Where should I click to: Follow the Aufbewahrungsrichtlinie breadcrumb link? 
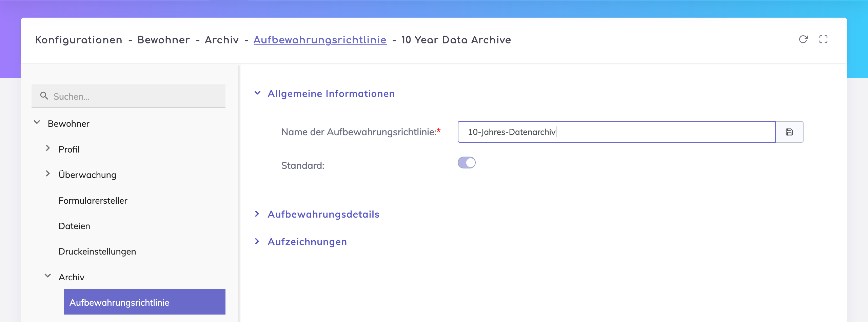(x=320, y=40)
